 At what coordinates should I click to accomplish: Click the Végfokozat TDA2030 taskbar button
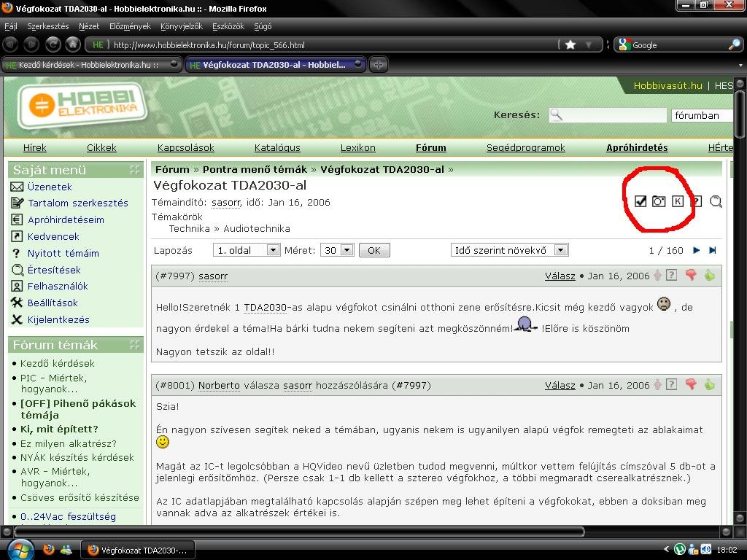138,550
